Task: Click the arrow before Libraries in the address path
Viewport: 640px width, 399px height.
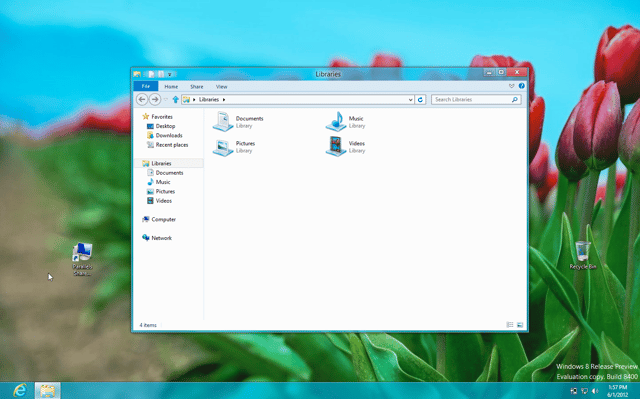Action: 194,100
